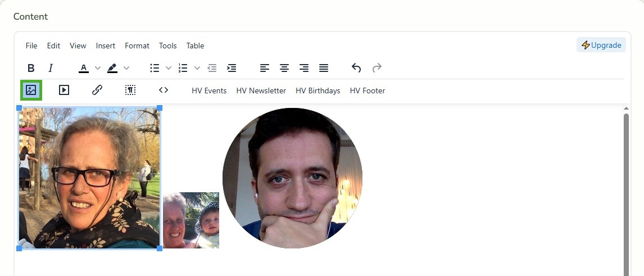This screenshot has height=276, width=644.
Task: Open the Table menu
Action: [195, 46]
